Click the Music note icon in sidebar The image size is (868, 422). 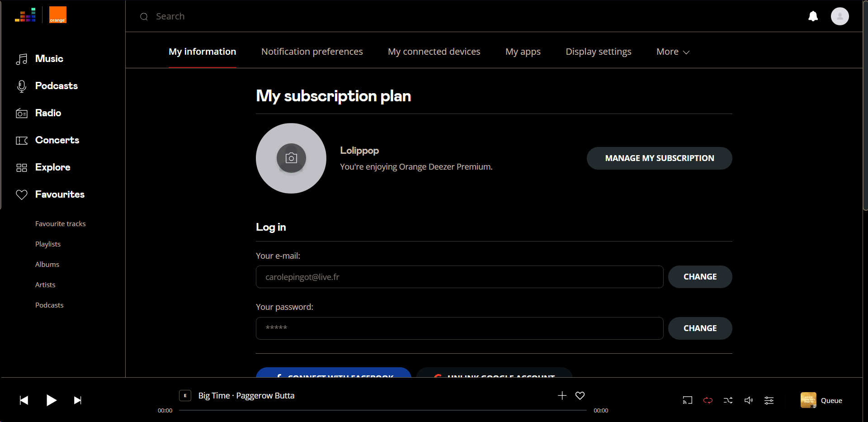point(22,59)
